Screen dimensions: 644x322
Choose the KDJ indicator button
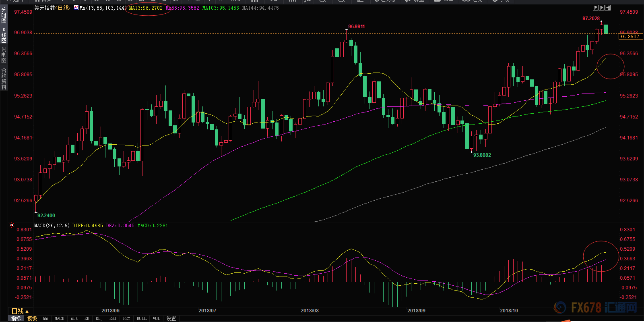tap(99, 318)
